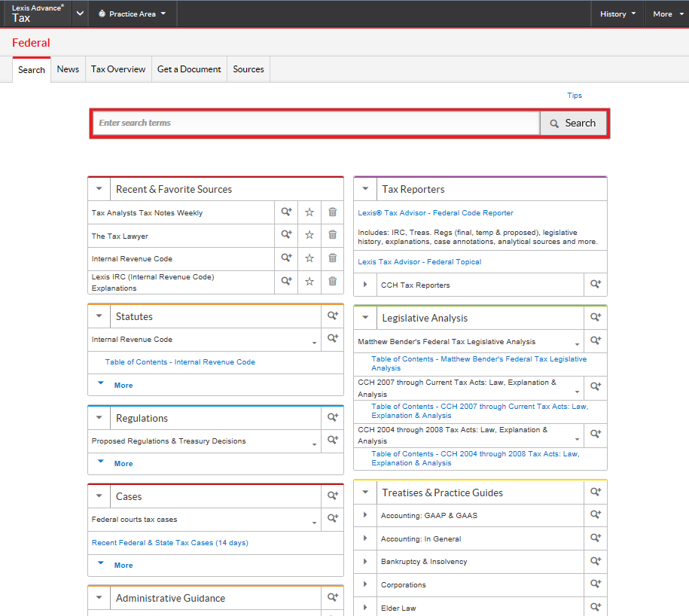
Task: Delete Tax Analysts Tax Notes Weekly from recents
Action: (x=333, y=212)
